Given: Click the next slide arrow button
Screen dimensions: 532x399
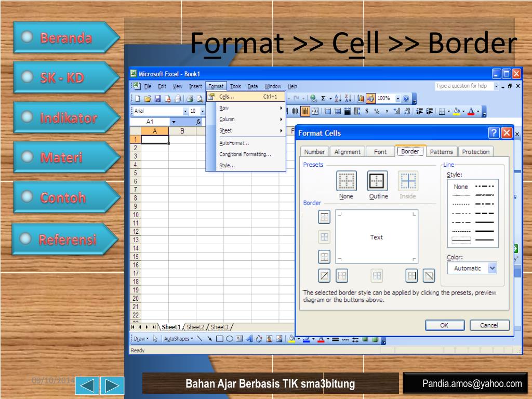Looking at the screenshot, I should coord(112,385).
